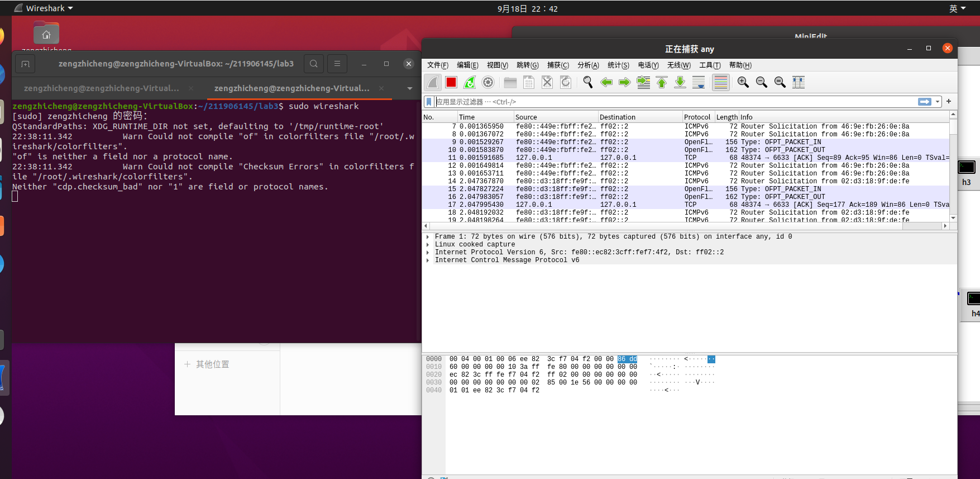Click the close capture file icon
Screen dimensions: 980x479
tap(547, 82)
